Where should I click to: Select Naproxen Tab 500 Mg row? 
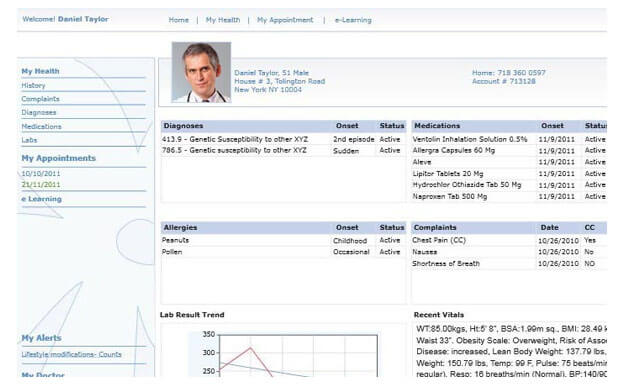point(509,196)
